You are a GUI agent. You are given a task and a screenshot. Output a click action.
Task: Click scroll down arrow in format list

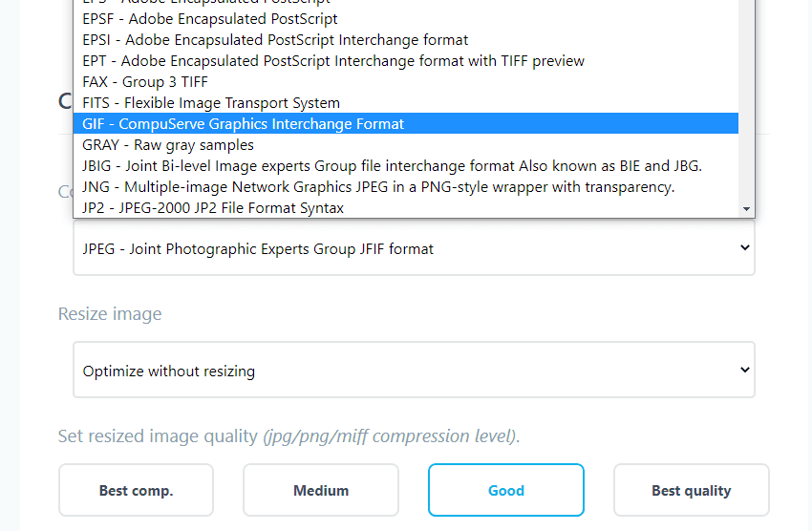pos(746,209)
